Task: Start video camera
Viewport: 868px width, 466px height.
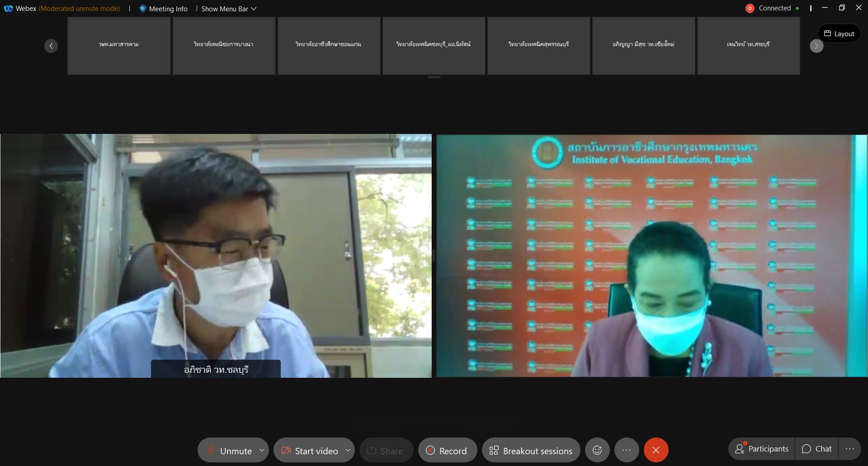Action: pyautogui.click(x=310, y=451)
